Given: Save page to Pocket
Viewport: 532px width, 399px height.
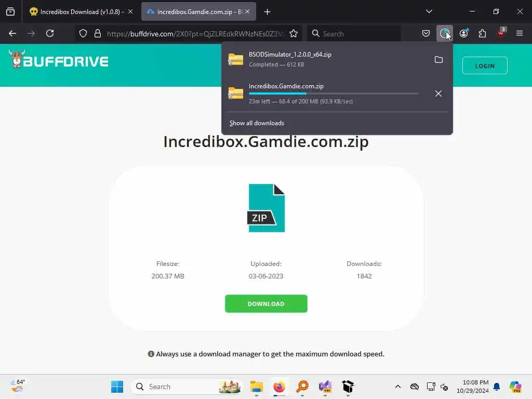Looking at the screenshot, I should (x=426, y=34).
